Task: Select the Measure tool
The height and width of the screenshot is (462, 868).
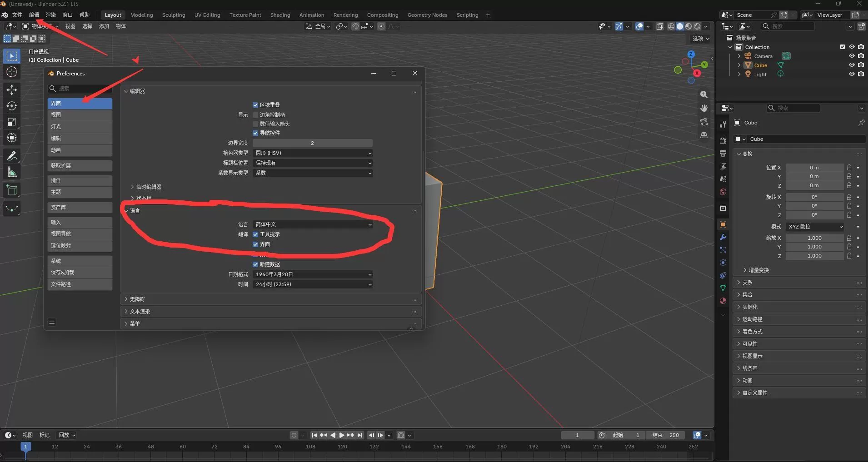Action: [x=12, y=172]
